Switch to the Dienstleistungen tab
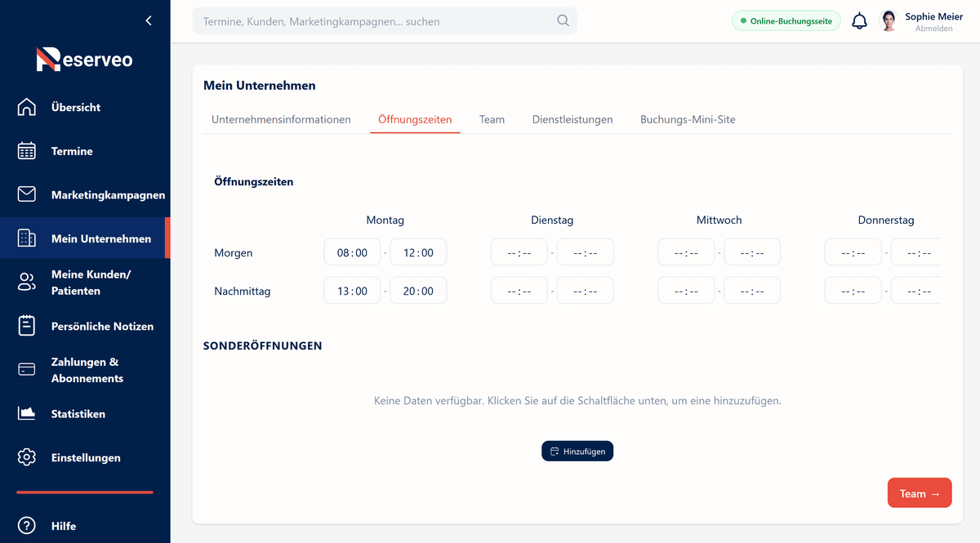This screenshot has height=543, width=980. point(572,119)
